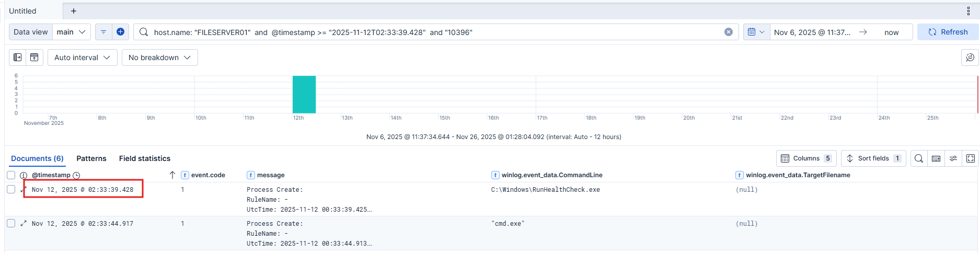Toggle the sidebar panel icon
This screenshot has height=253, width=980.
18,57
